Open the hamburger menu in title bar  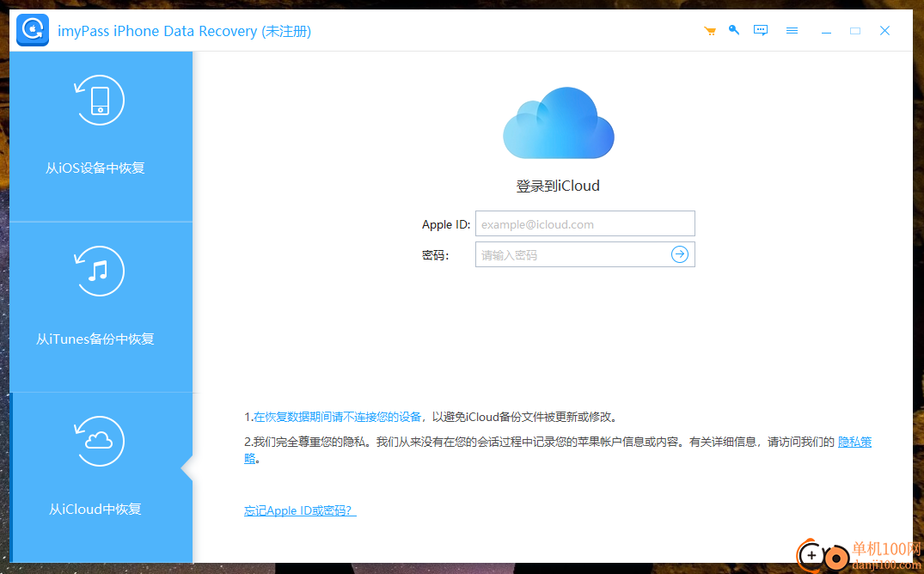[x=792, y=31]
